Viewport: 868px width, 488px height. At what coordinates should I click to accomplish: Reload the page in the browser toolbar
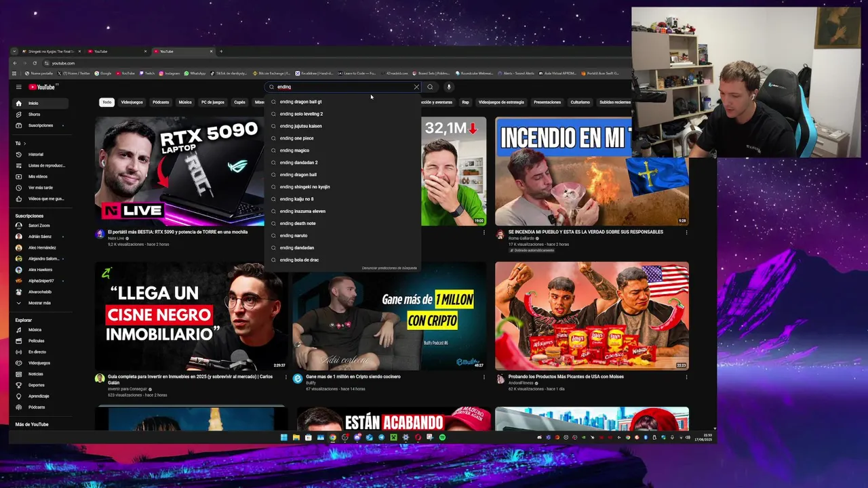(x=35, y=63)
